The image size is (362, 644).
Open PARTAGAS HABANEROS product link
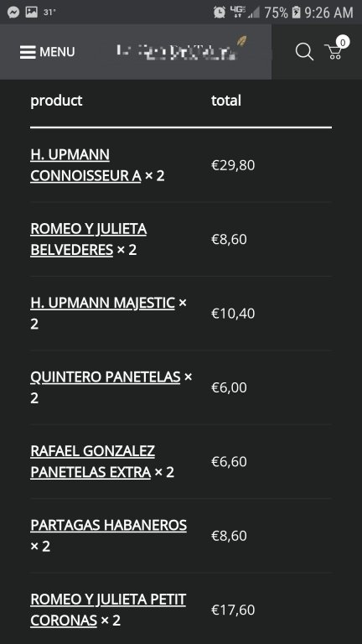pyautogui.click(x=108, y=525)
